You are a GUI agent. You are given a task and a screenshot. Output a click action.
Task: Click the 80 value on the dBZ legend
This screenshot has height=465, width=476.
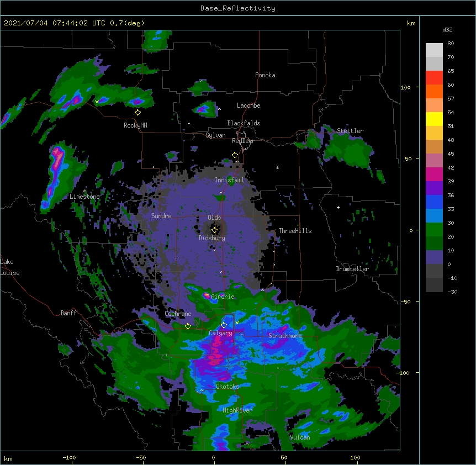click(451, 44)
